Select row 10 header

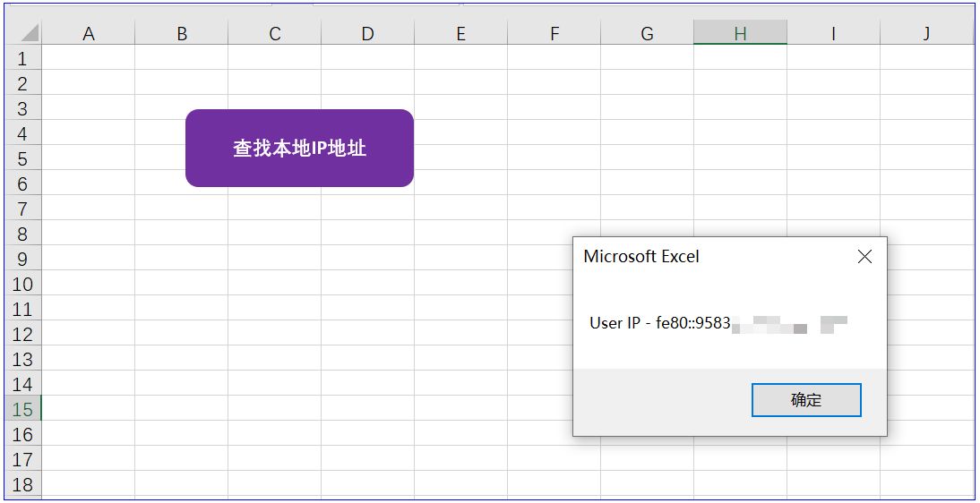(23, 283)
